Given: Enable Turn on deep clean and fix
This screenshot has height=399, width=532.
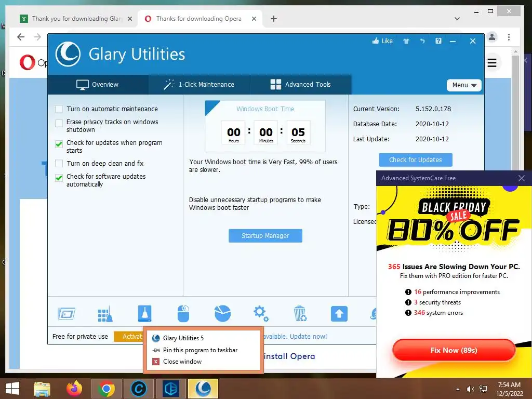Looking at the screenshot, I should click(x=59, y=164).
